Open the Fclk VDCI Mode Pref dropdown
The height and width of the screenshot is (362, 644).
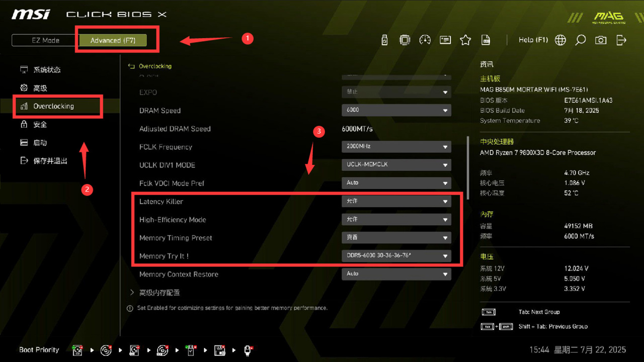tap(396, 183)
